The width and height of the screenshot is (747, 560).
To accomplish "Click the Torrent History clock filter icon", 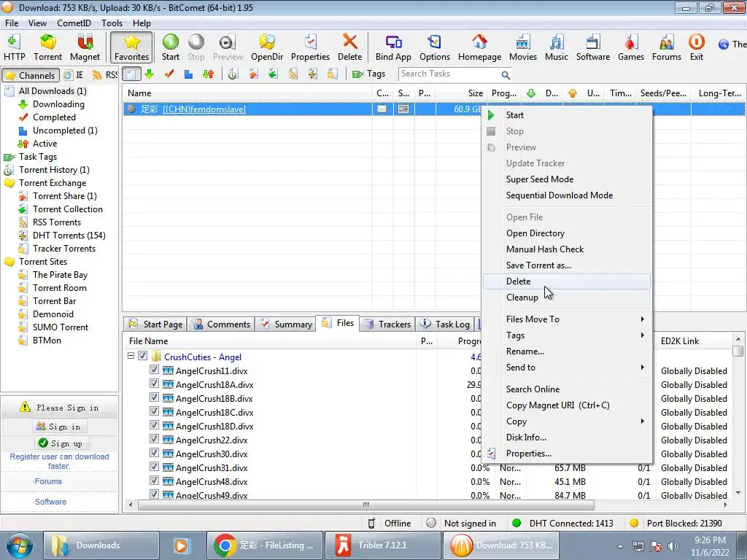I will coord(233,74).
